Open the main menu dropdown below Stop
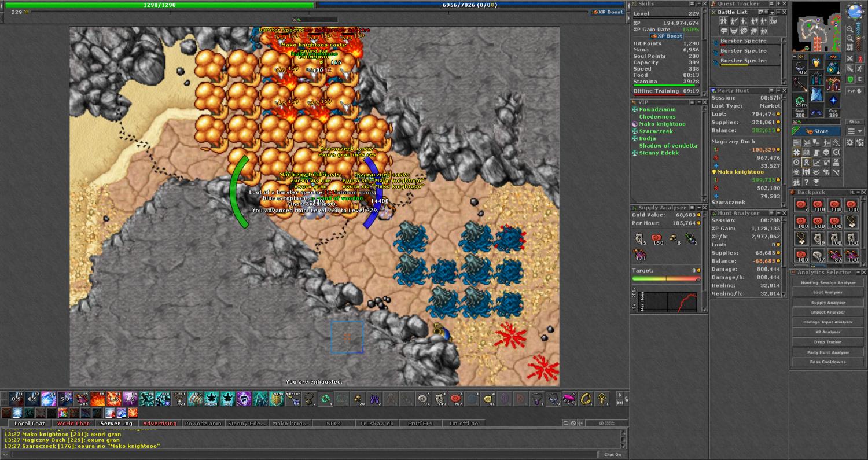 click(855, 131)
